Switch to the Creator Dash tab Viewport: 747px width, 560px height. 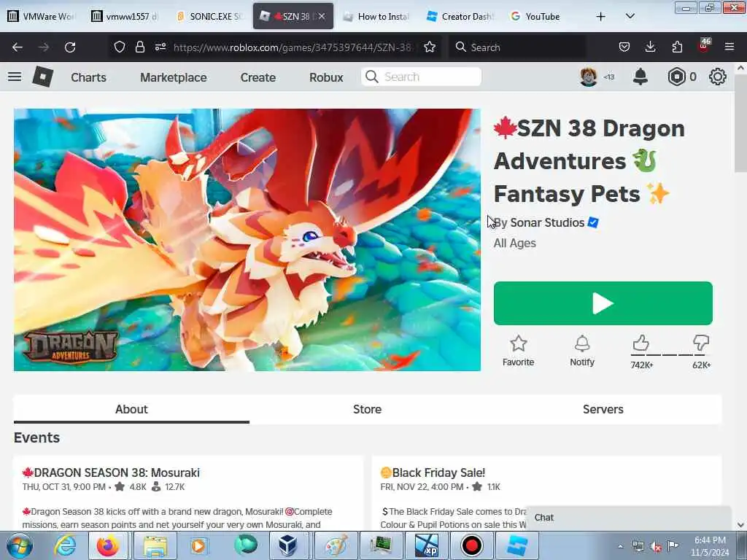tap(460, 16)
